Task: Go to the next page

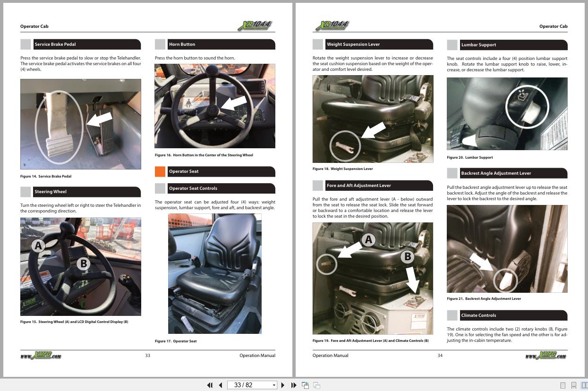Action: pyautogui.click(x=283, y=385)
